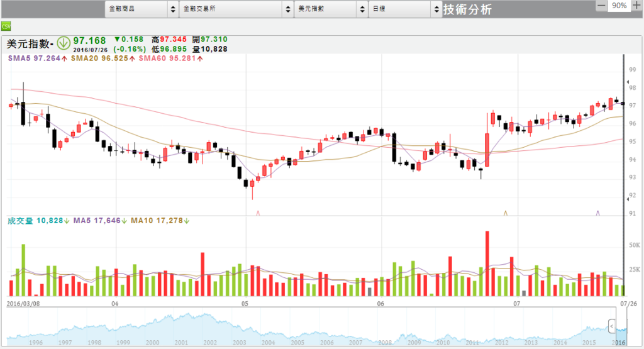This screenshot has height=349, width=644.
Task: Click the 07/26 end date label
Action: click(x=629, y=304)
